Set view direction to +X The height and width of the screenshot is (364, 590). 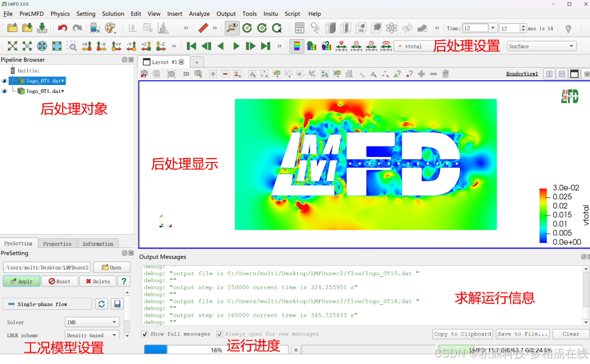pyautogui.click(x=87, y=46)
